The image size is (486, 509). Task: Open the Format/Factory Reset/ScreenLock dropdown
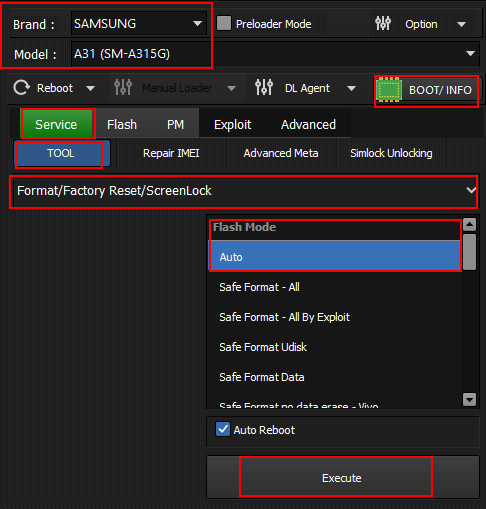244,191
